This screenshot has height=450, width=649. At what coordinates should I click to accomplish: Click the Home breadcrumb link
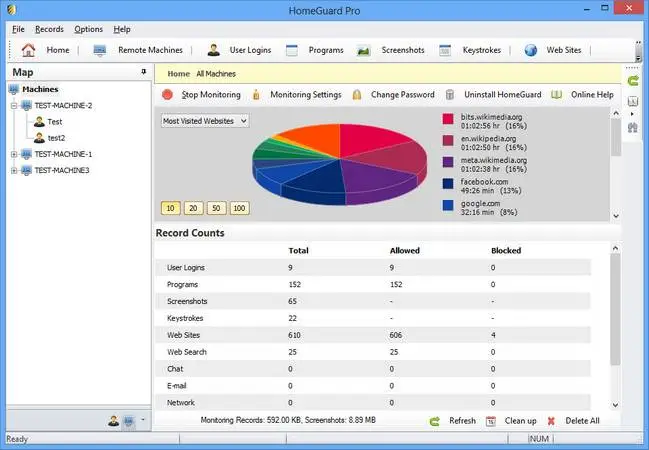pyautogui.click(x=178, y=74)
